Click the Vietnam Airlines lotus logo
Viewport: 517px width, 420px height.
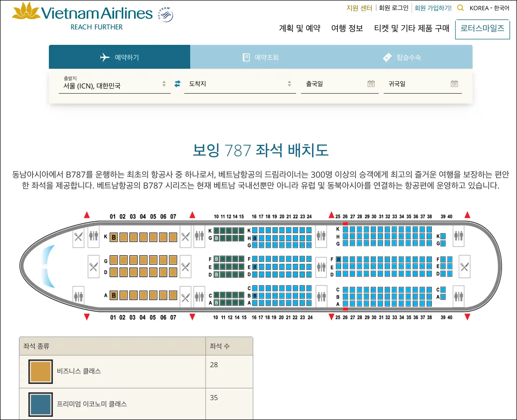pyautogui.click(x=26, y=11)
